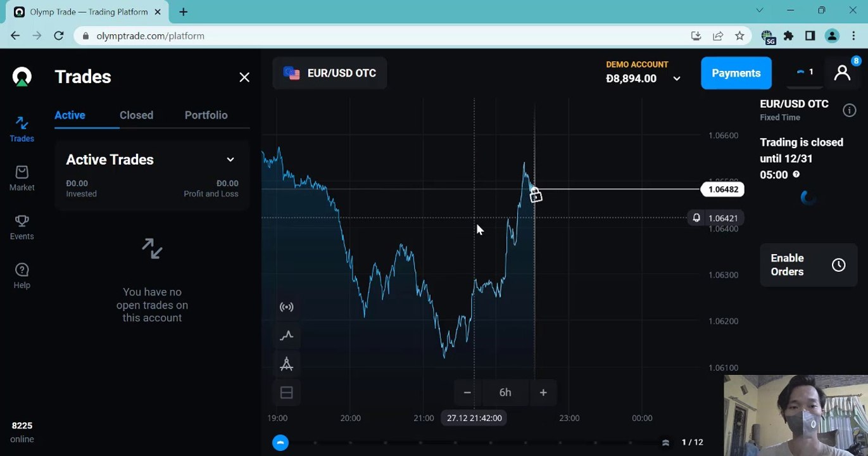Click the Payments button
The width and height of the screenshot is (868, 456).
(736, 73)
